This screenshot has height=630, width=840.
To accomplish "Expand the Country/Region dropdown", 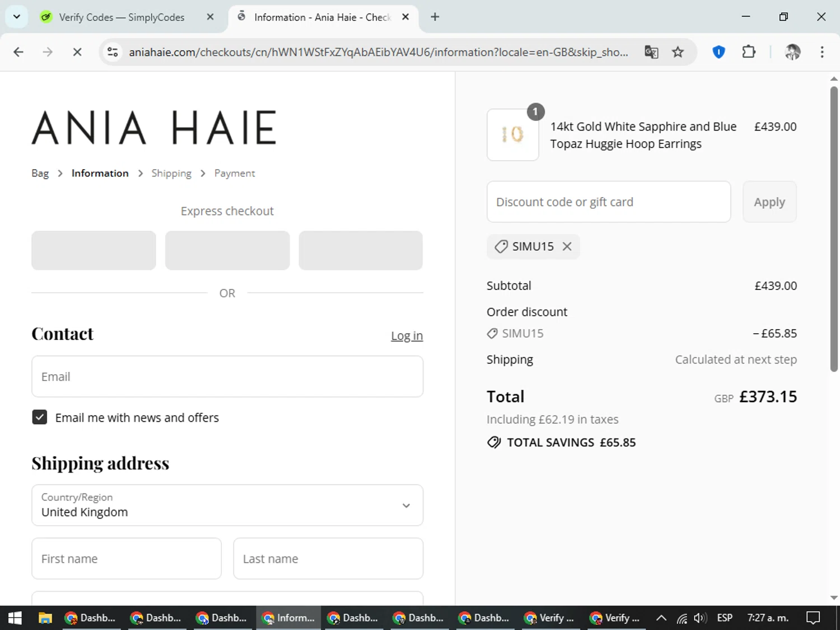I will point(227,505).
